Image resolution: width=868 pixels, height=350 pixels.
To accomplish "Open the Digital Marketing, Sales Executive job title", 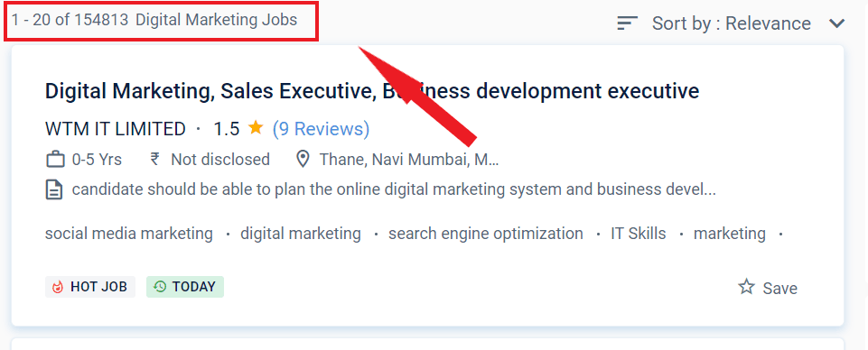I will point(372,91).
